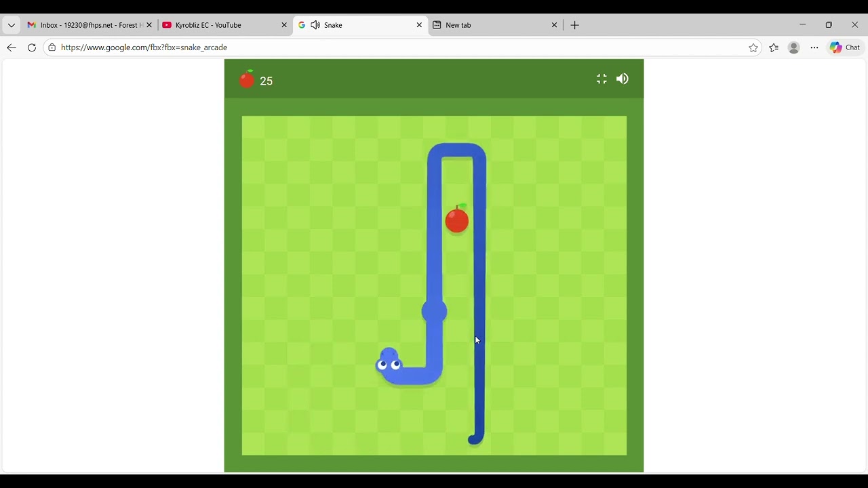Click the snake's tail tip

click(x=475, y=440)
